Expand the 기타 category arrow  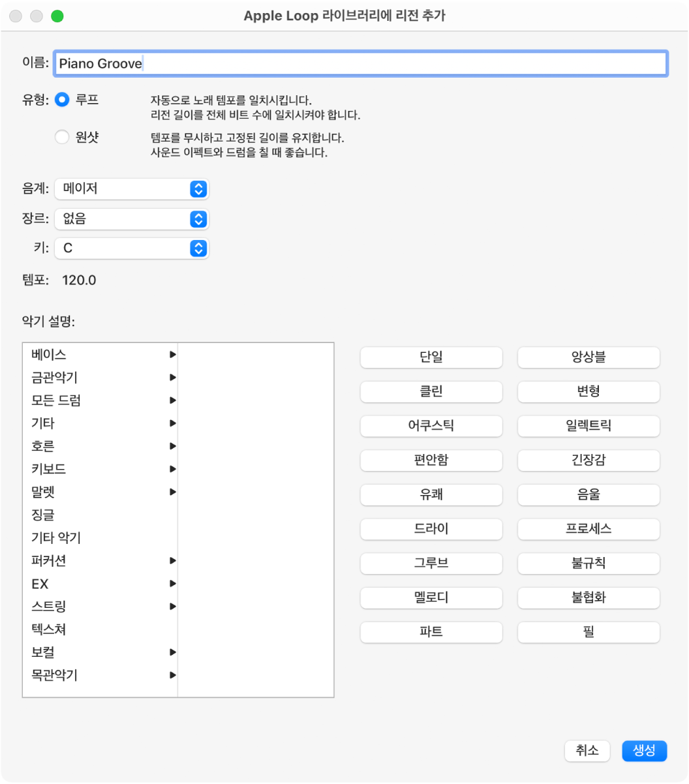(x=173, y=423)
